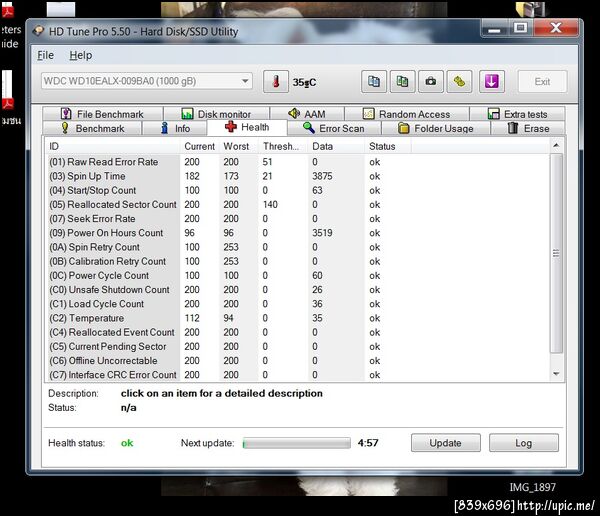Open the File menu
This screenshot has width=600, height=516.
(x=45, y=55)
